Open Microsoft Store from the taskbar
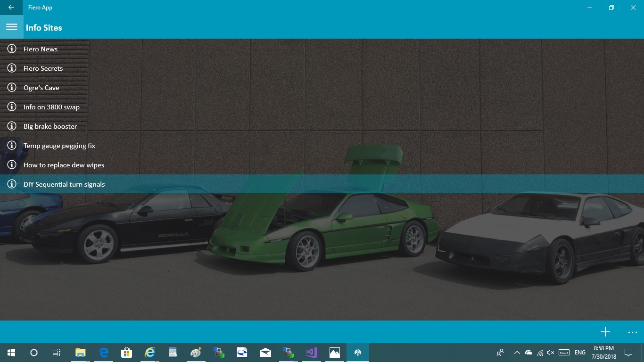 tap(126, 353)
